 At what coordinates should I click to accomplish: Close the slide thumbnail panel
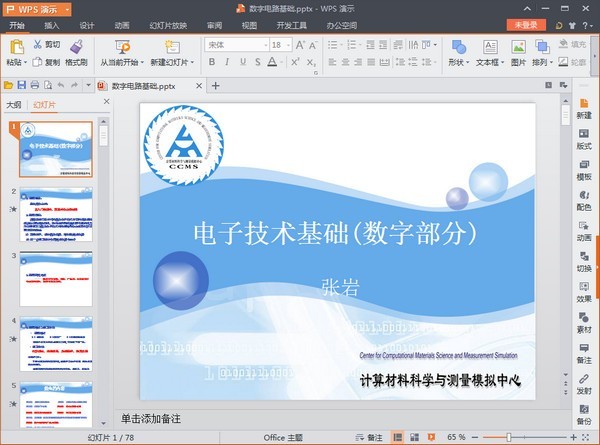106,101
